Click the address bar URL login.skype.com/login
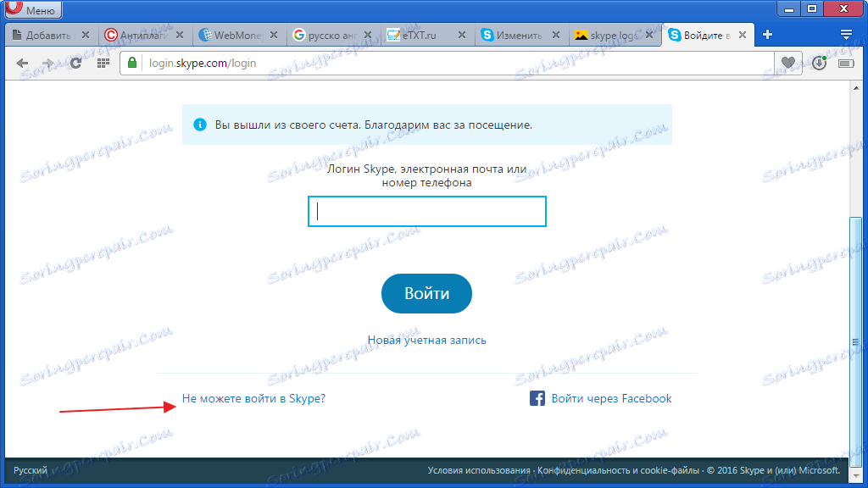This screenshot has width=868, height=488. [203, 63]
